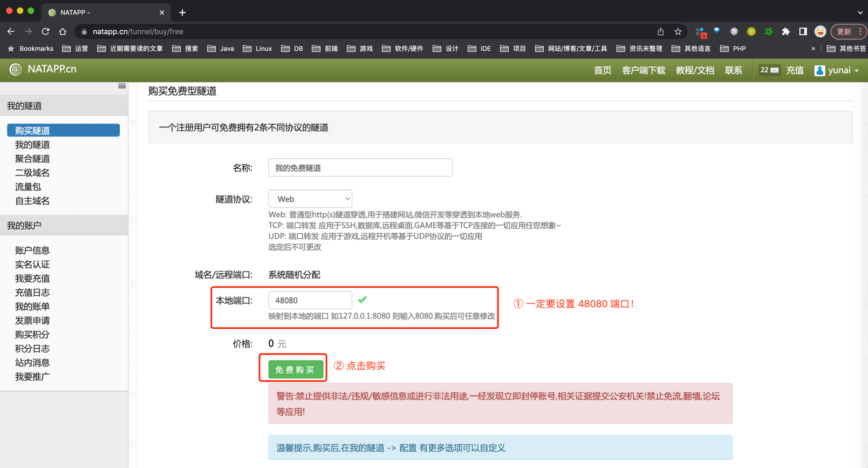Bookmark this page with the star icon
This screenshot has width=868, height=468.
pos(678,31)
